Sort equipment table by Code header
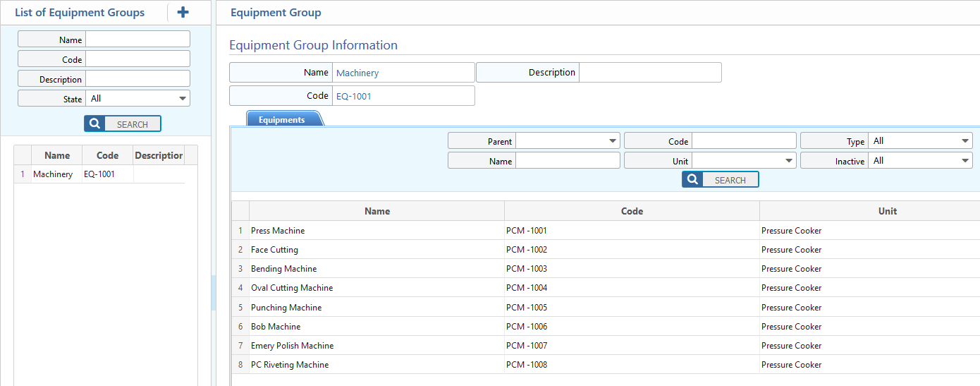This screenshot has width=980, height=386. pyautogui.click(x=632, y=211)
